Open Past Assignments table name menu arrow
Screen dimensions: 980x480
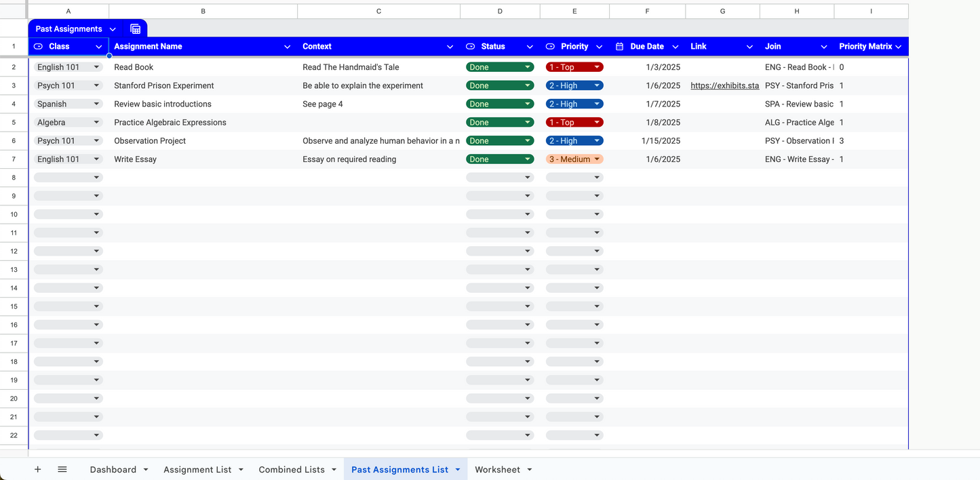tap(113, 29)
